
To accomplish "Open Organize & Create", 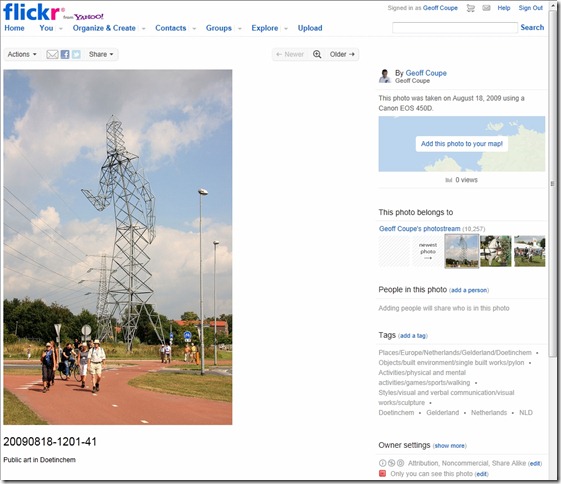I will 104,28.
